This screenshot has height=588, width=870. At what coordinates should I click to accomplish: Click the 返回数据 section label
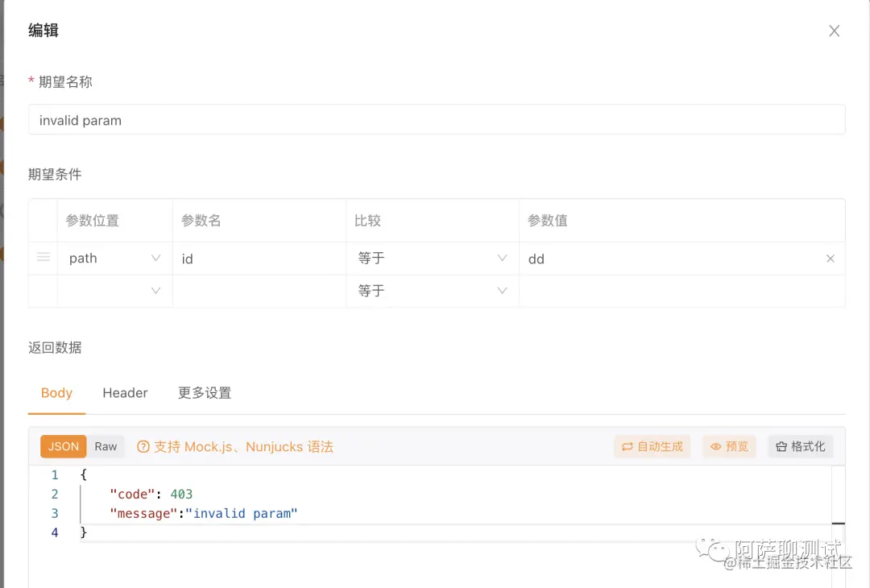[x=55, y=347]
